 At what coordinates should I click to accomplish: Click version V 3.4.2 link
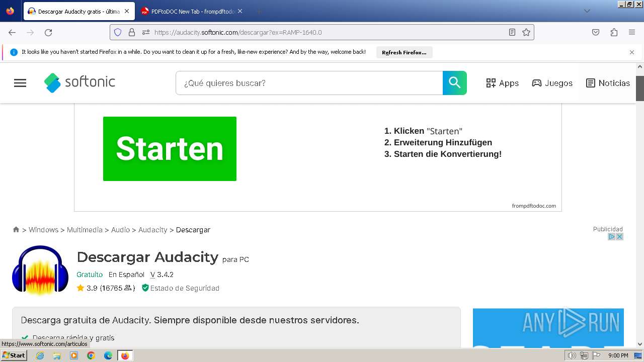[x=162, y=275]
